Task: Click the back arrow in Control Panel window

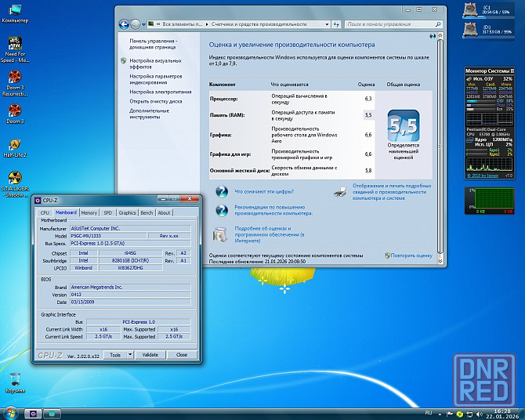Action: coord(124,24)
